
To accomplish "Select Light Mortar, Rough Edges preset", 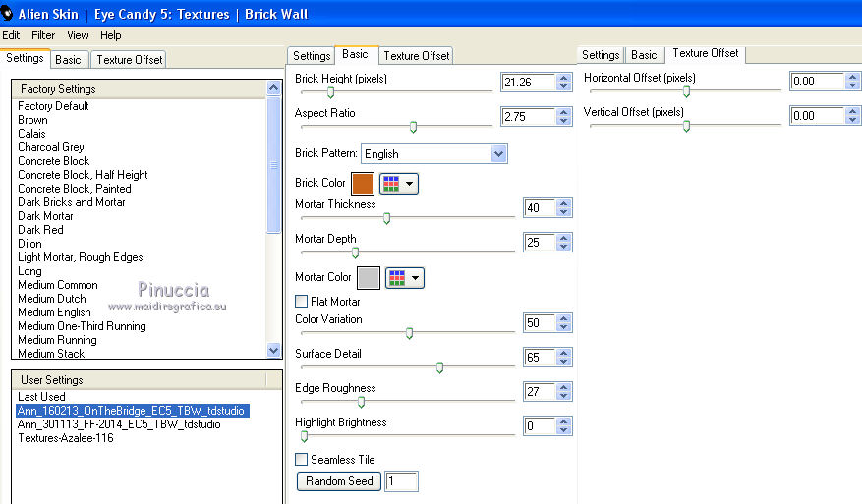I will (81, 257).
